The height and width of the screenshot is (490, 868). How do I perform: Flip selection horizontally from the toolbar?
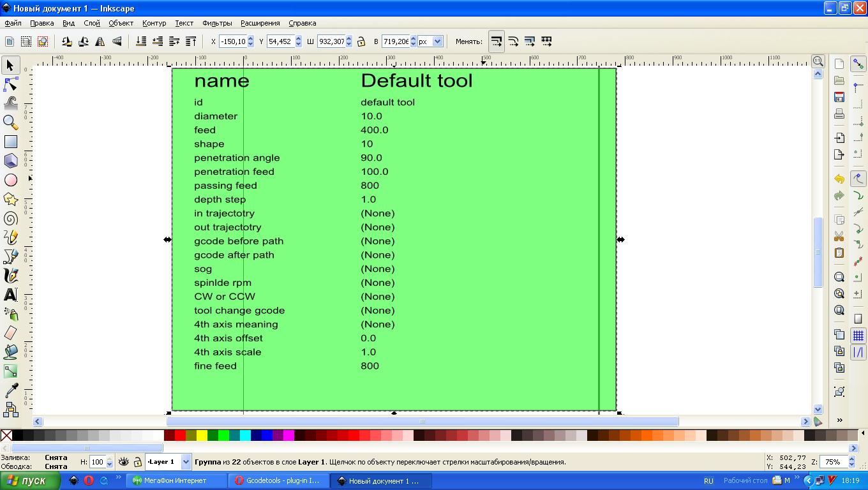point(100,41)
